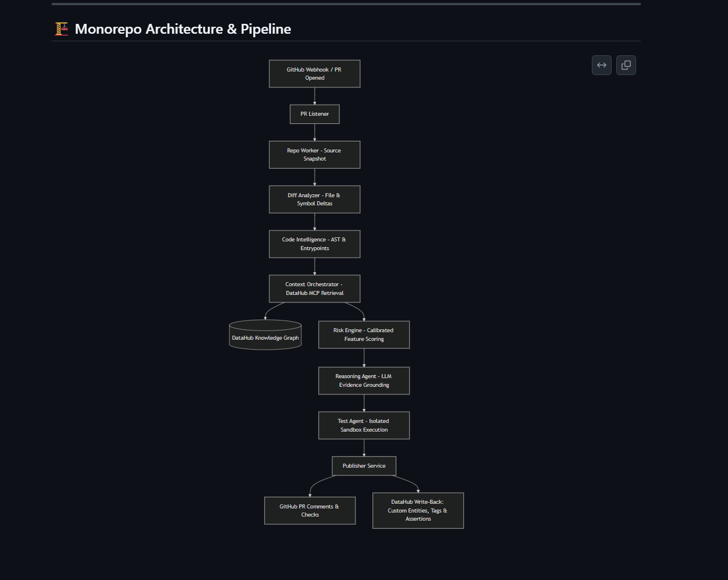Select the Context Orchestrator node
The image size is (728, 580).
pyautogui.click(x=314, y=289)
